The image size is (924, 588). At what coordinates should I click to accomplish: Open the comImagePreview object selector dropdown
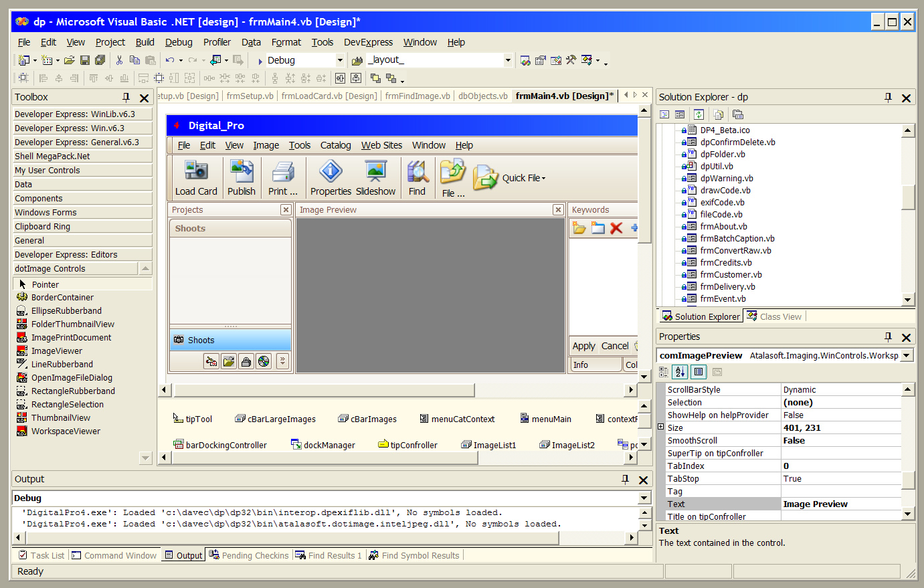[x=907, y=356]
